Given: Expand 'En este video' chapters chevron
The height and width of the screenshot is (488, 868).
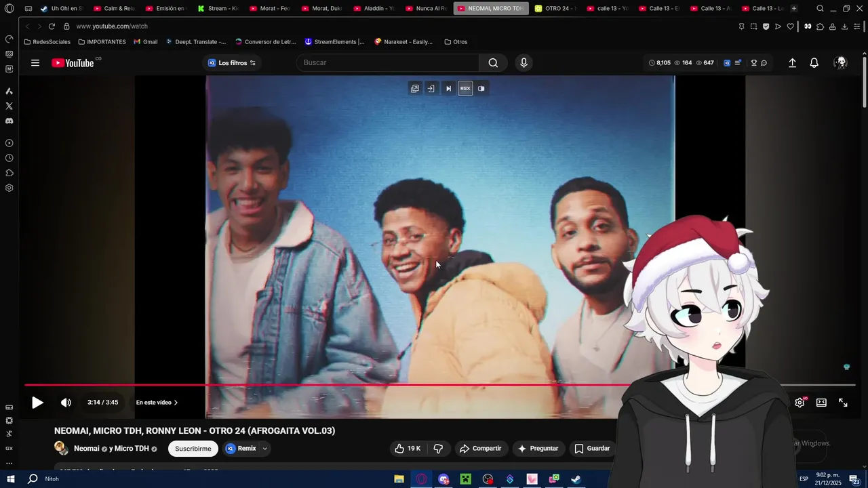Looking at the screenshot, I should [x=176, y=403].
